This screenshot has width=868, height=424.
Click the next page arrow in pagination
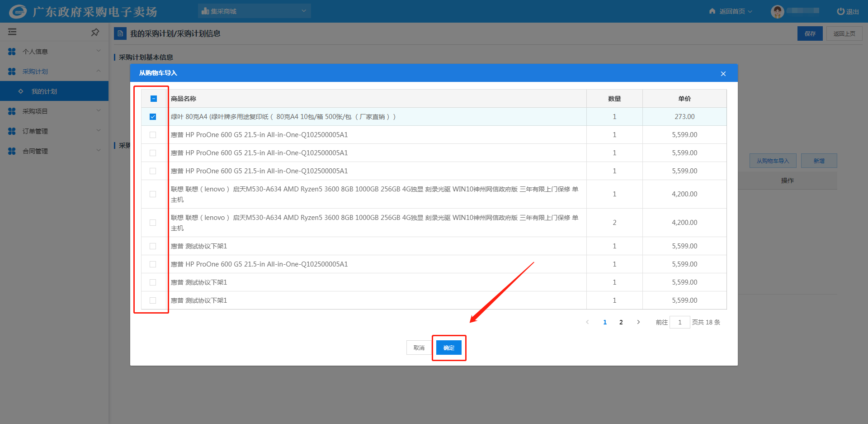[x=638, y=322]
